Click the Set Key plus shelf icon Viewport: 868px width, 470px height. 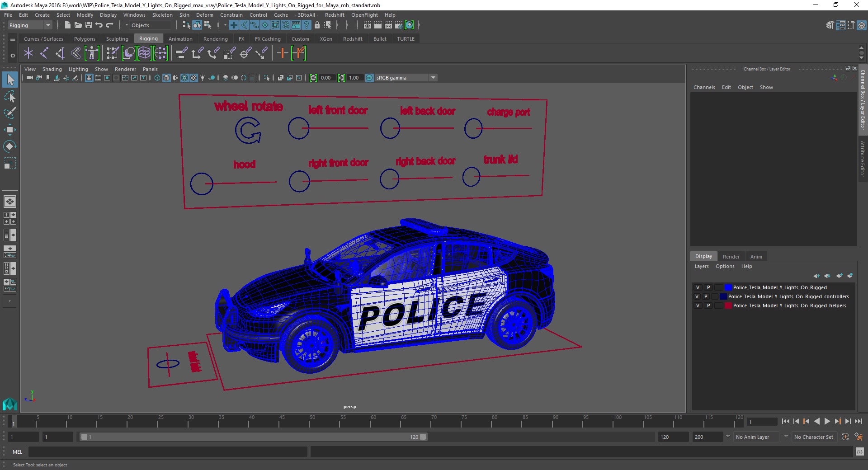click(282, 53)
